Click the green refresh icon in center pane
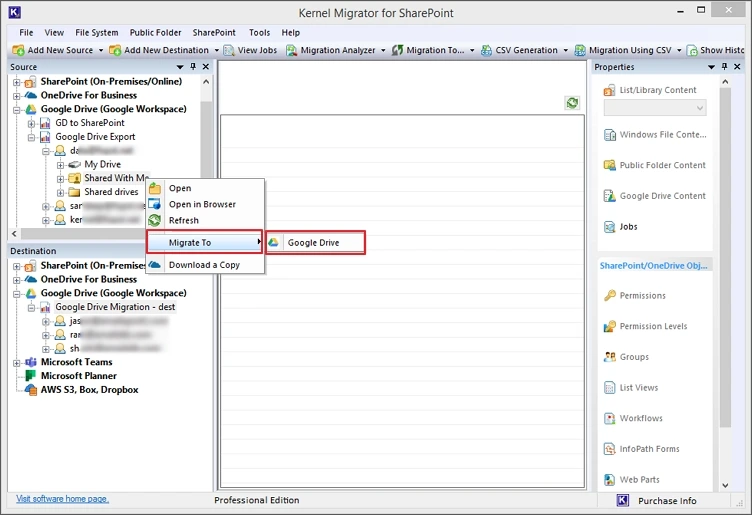The image size is (752, 515). click(572, 103)
